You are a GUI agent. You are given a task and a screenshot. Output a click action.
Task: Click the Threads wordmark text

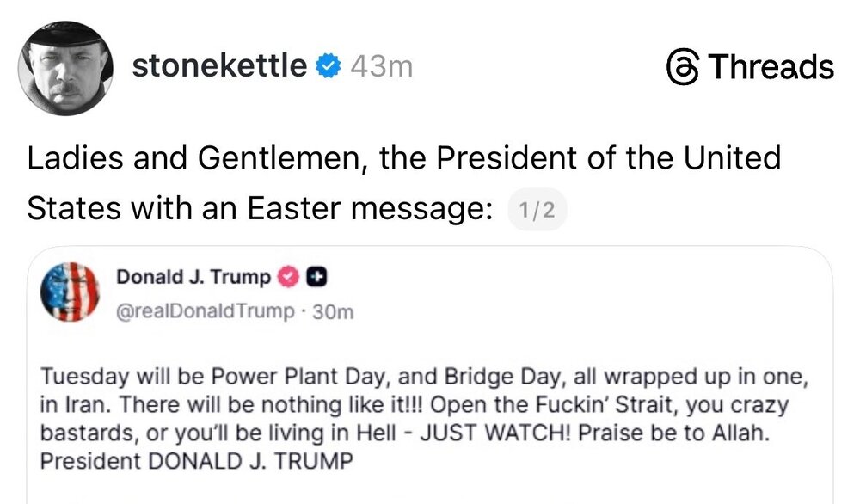[x=771, y=68]
